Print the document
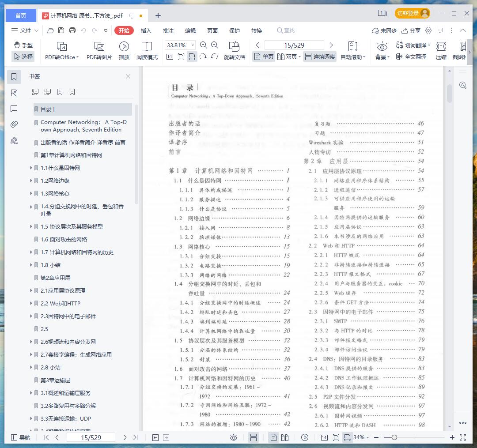This screenshot has width=477, height=448. (x=72, y=30)
